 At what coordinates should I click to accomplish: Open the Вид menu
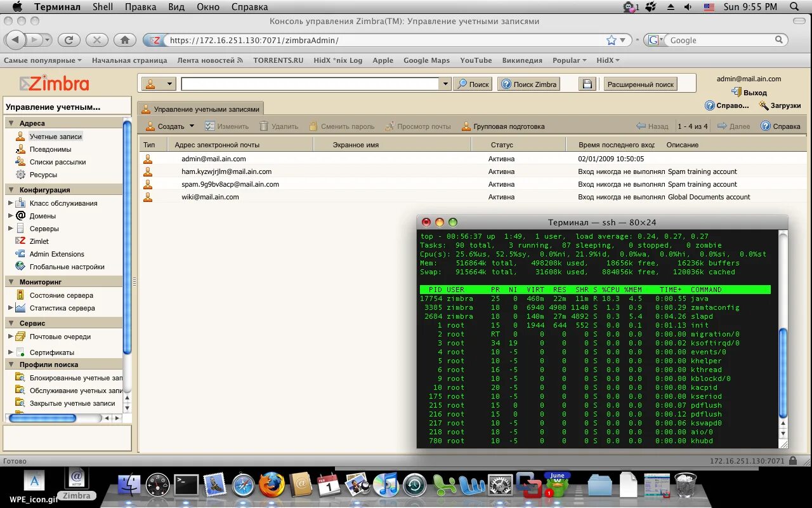[176, 7]
